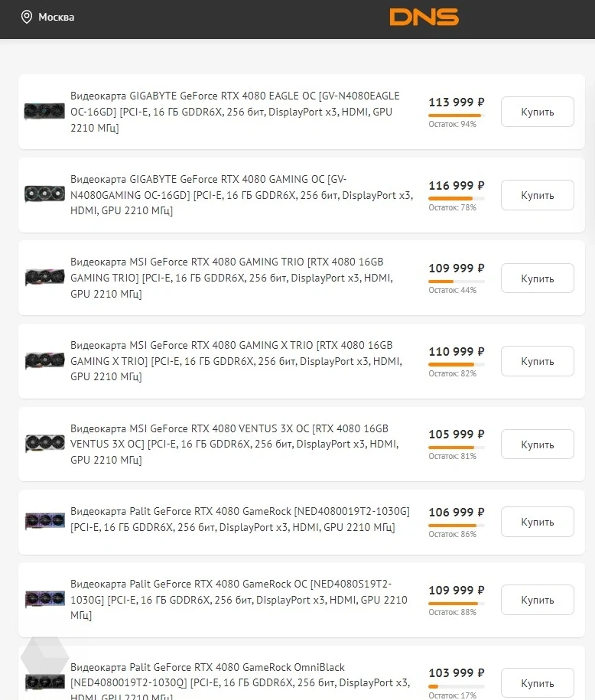Click Купить for Palit GameRock 106 999 ₽
This screenshot has height=700, width=595.
(x=538, y=522)
